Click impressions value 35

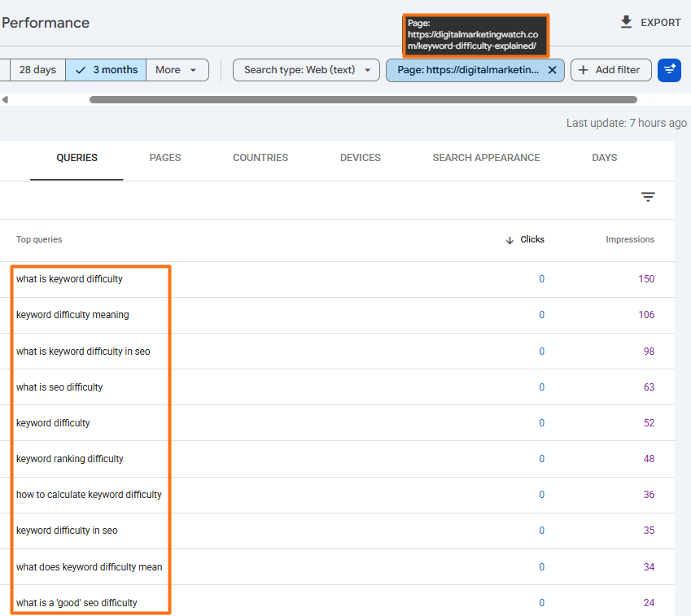pyautogui.click(x=649, y=530)
